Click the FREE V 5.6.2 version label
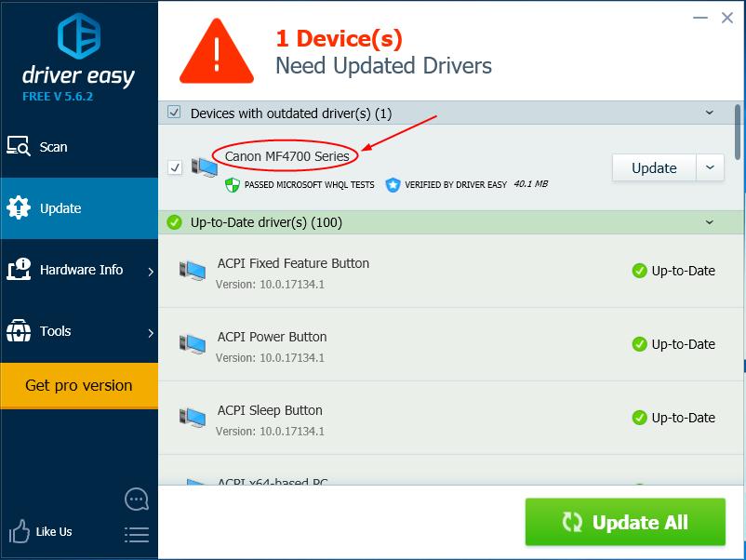The image size is (746, 560). click(58, 97)
